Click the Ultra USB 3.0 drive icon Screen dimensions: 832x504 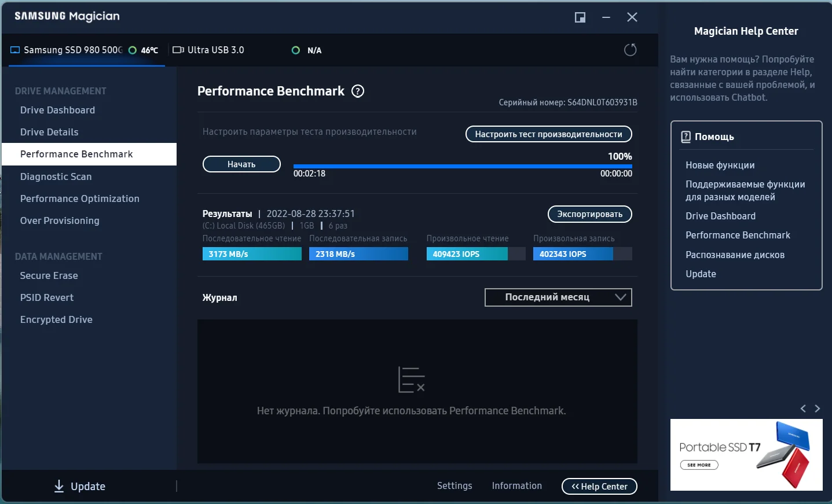click(x=178, y=50)
